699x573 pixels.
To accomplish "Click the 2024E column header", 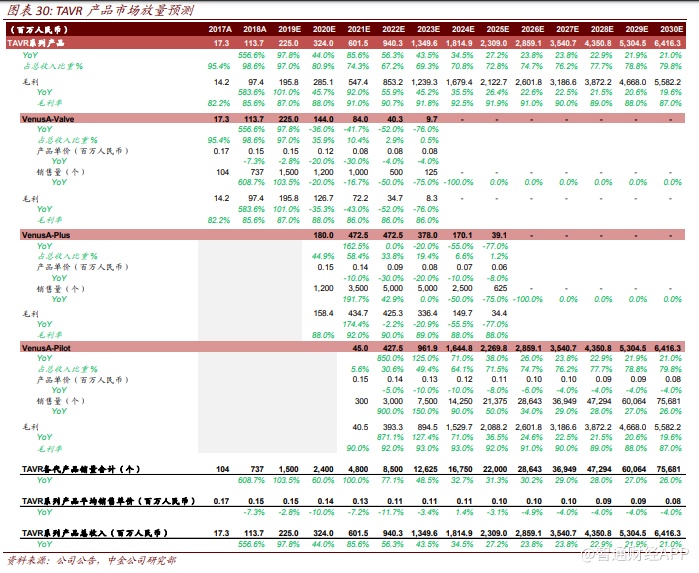I will (463, 29).
